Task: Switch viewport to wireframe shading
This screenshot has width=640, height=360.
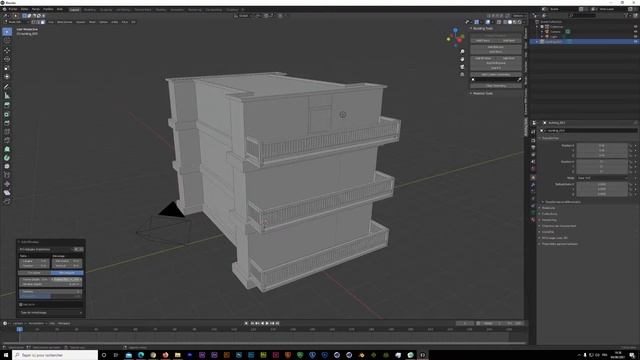Action: [505, 22]
